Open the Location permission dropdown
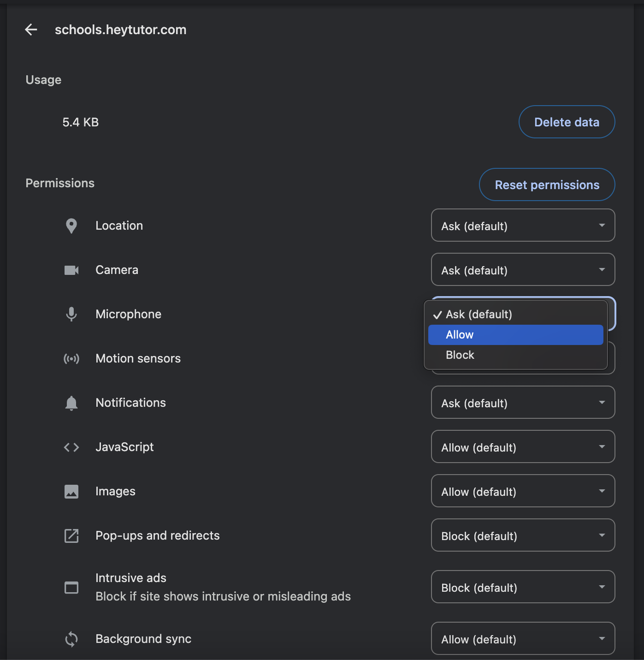Image resolution: width=644 pixels, height=660 pixels. [523, 225]
